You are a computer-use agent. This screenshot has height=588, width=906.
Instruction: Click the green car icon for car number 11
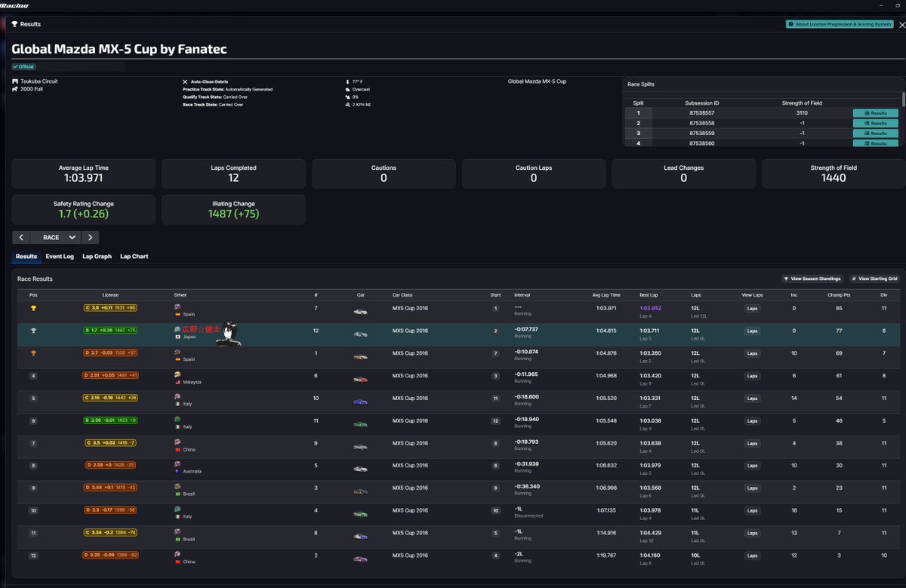361,424
